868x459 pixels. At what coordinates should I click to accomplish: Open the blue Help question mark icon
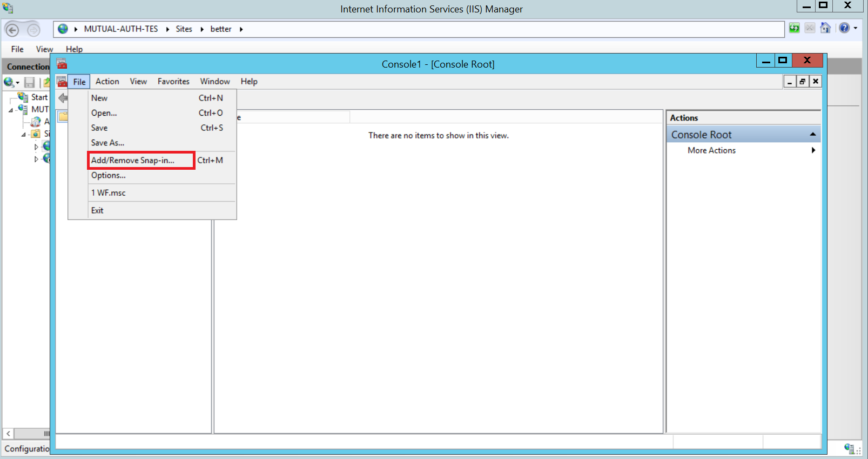(x=844, y=28)
